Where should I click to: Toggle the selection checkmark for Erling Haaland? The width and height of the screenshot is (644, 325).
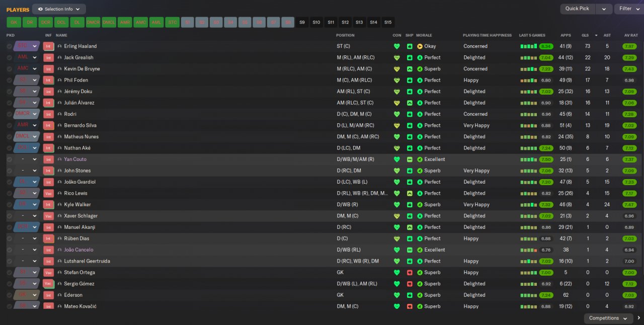[x=9, y=46]
